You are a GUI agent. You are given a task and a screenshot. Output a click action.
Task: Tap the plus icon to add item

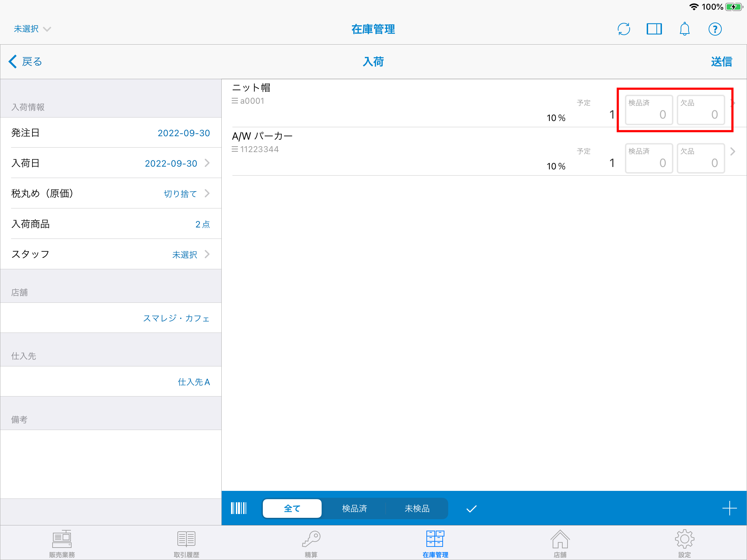click(x=729, y=508)
